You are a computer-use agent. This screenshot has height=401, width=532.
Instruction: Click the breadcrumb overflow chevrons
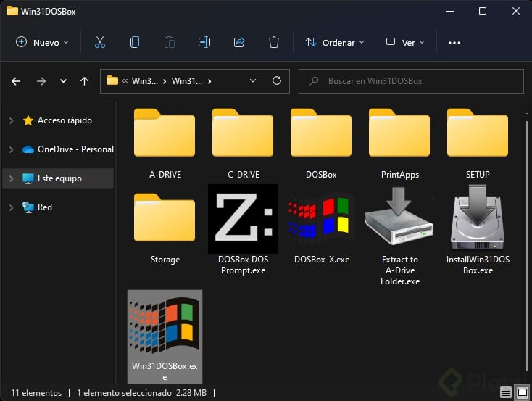(x=125, y=80)
